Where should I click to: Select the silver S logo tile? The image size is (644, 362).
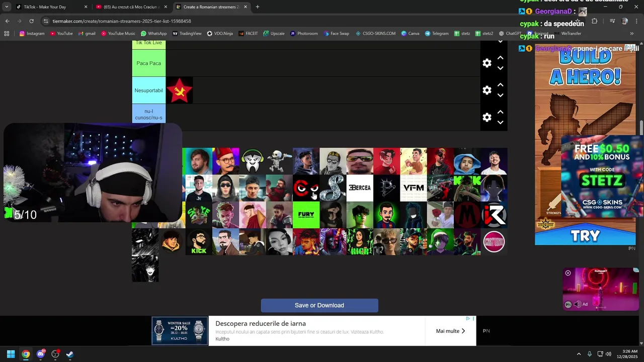pos(333,188)
